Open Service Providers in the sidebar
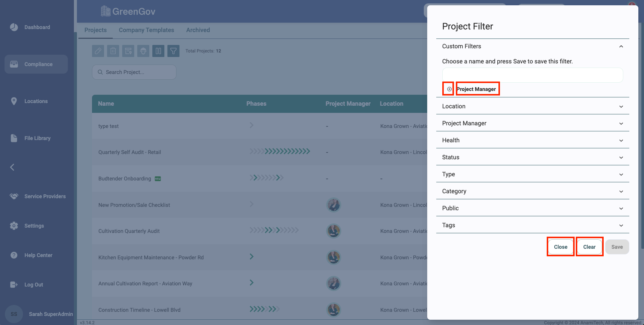 point(38,196)
